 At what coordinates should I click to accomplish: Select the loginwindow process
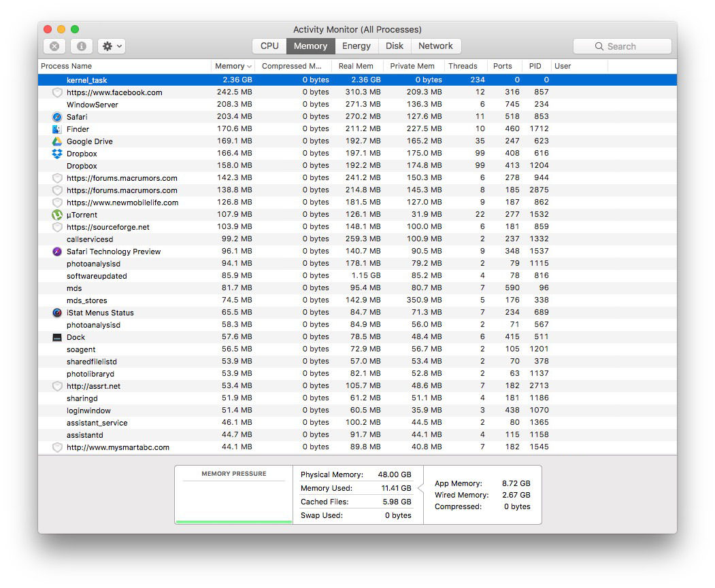(358, 411)
